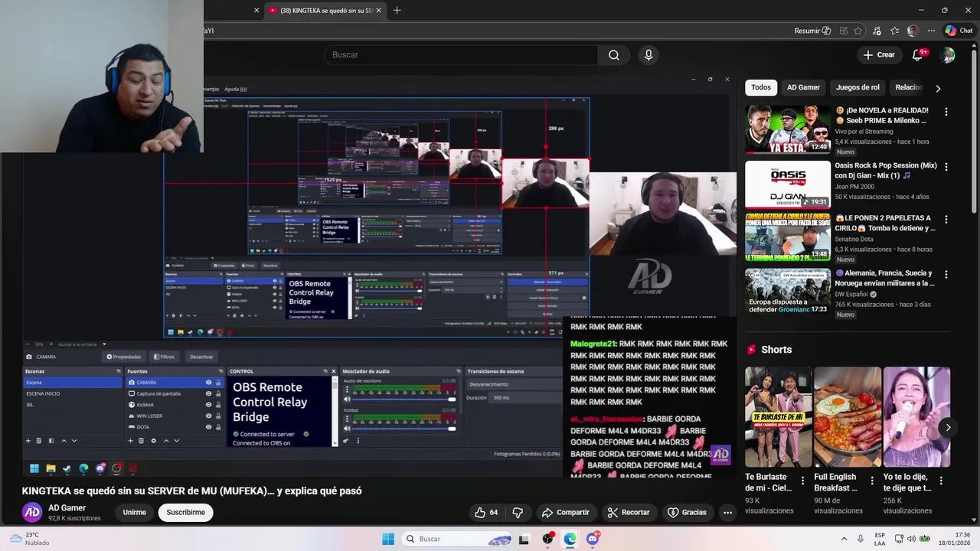
Task: Toggle Captura de pantalla eye icon in OBS
Action: pyautogui.click(x=208, y=393)
